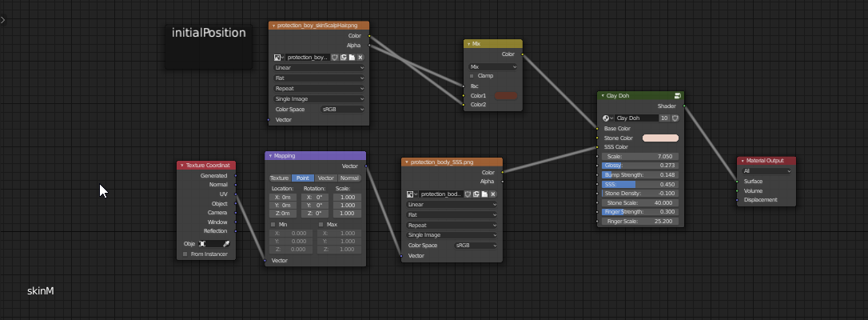Select Vector type in Mapping node
Screen dimensions: 868x320
326,178
